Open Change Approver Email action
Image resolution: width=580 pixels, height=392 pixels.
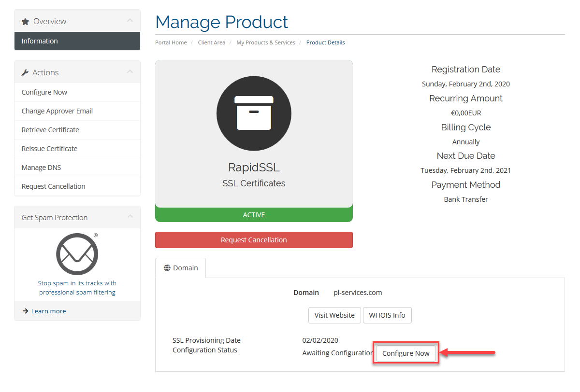(x=77, y=111)
